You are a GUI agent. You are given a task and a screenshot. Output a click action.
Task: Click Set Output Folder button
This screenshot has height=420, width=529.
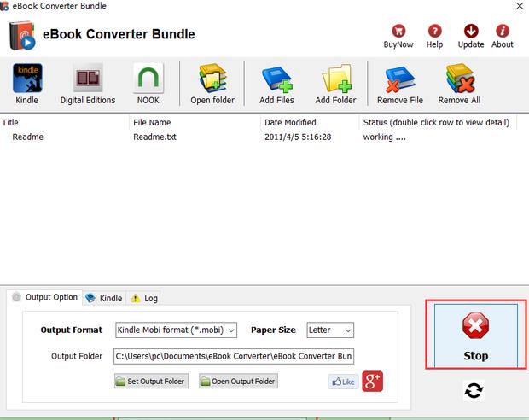(x=151, y=382)
